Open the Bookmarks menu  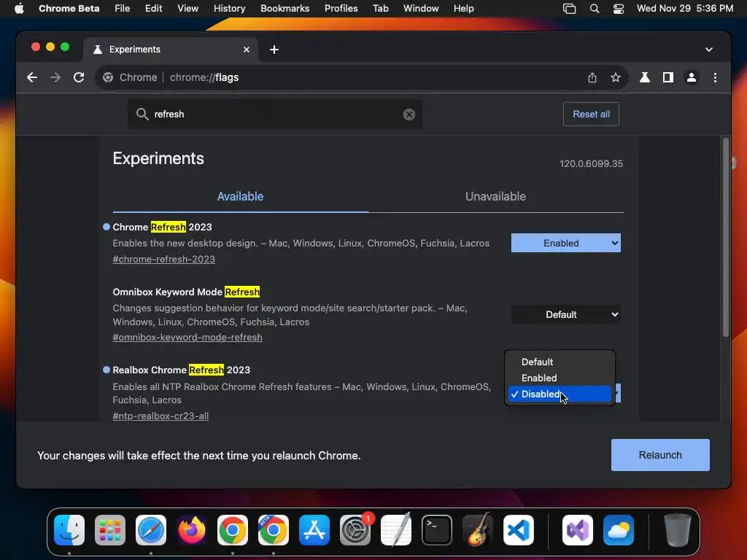(x=285, y=8)
